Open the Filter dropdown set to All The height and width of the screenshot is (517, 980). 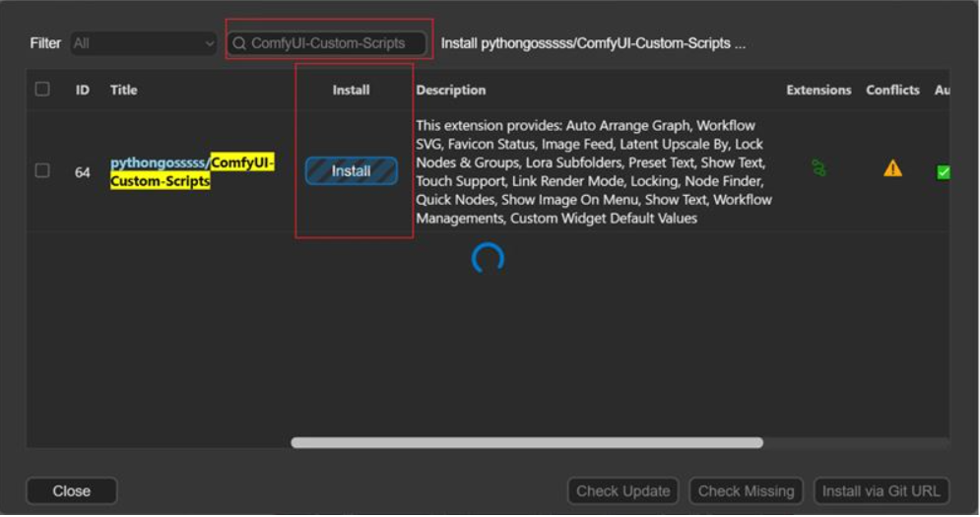[143, 43]
